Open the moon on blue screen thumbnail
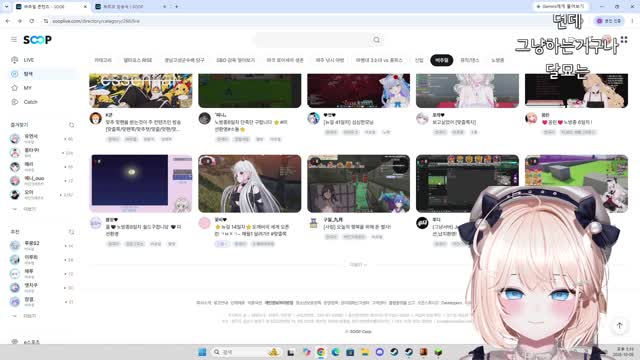The image size is (640, 360). (x=141, y=183)
